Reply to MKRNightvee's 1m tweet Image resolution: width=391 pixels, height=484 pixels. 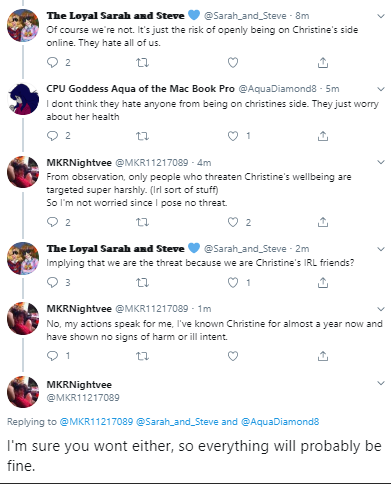point(52,356)
